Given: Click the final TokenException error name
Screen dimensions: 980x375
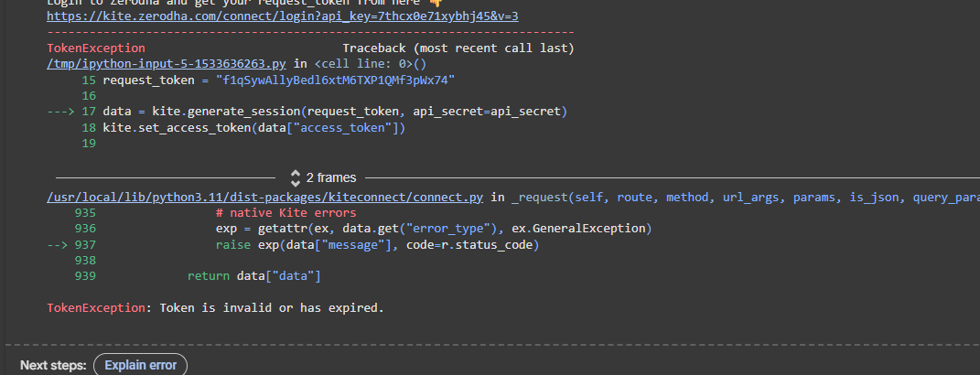Looking at the screenshot, I should coord(96,308).
